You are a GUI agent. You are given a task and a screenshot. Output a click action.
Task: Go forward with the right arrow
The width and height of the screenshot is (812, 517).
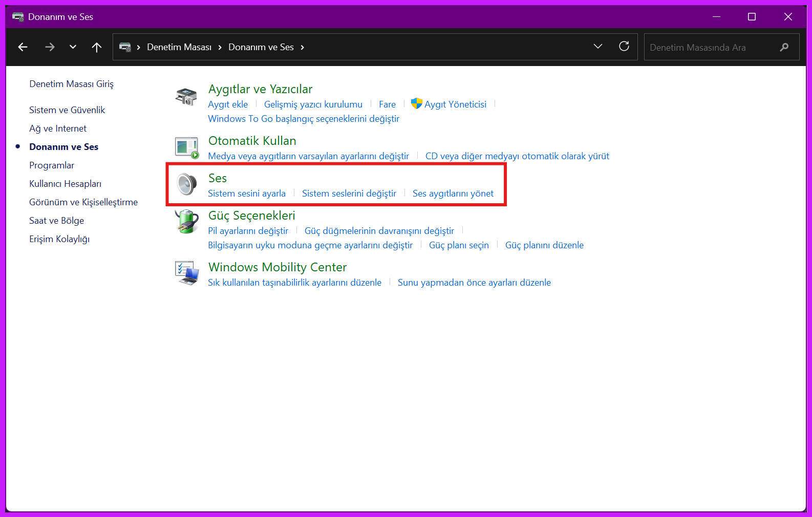(x=50, y=47)
